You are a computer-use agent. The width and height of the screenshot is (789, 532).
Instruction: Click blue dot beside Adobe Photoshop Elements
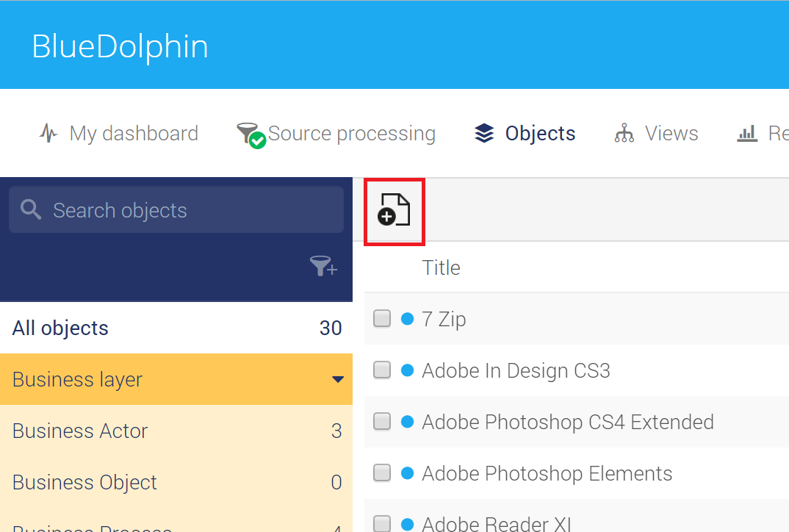407,473
